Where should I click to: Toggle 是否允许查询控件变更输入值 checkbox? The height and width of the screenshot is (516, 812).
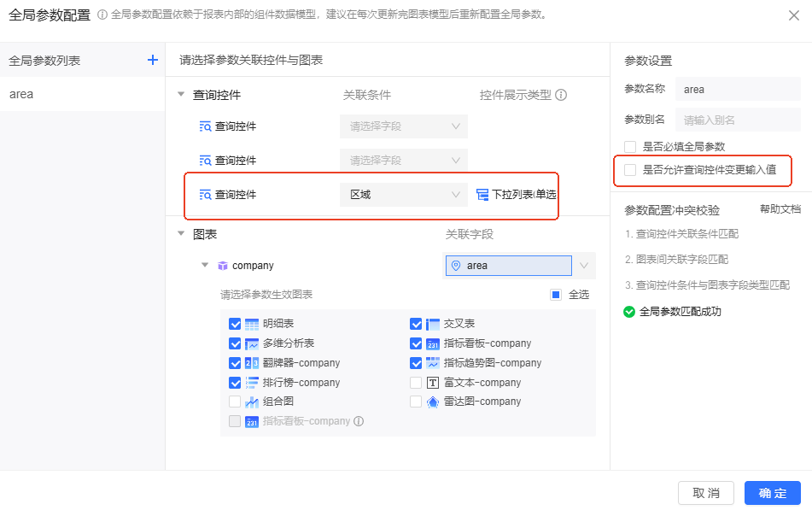[x=630, y=170]
